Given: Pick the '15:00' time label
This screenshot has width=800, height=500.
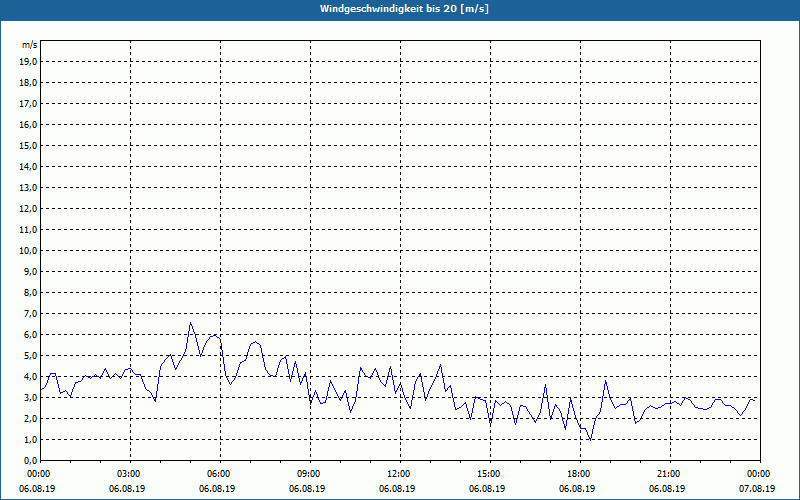Looking at the screenshot, I should tap(489, 474).
